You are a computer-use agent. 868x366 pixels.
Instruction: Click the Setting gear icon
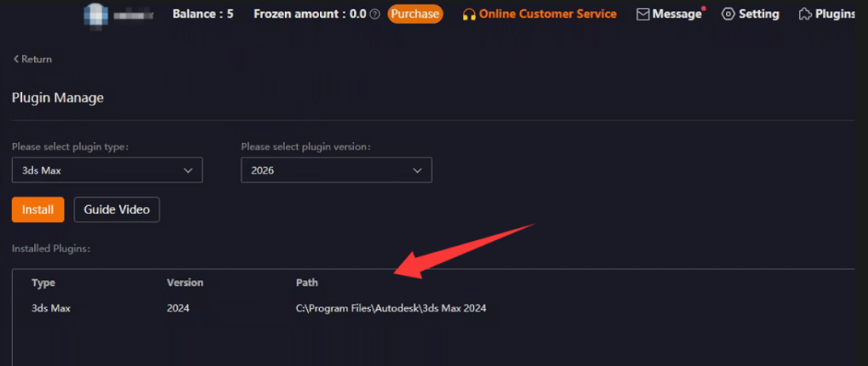coord(728,15)
